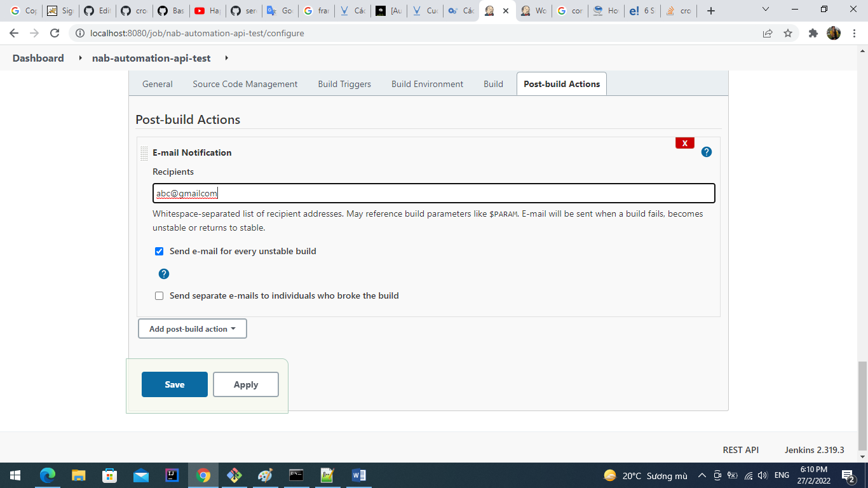This screenshot has height=488, width=868.
Task: Open the Windows Start menu
Action: tap(15, 475)
